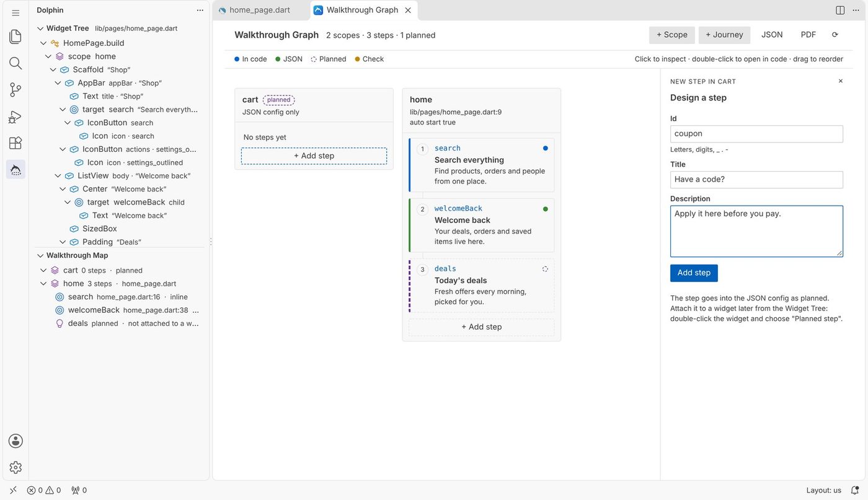This screenshot has height=500, width=868.
Task: Select the Walkthrough Graph tab
Action: tap(363, 10)
